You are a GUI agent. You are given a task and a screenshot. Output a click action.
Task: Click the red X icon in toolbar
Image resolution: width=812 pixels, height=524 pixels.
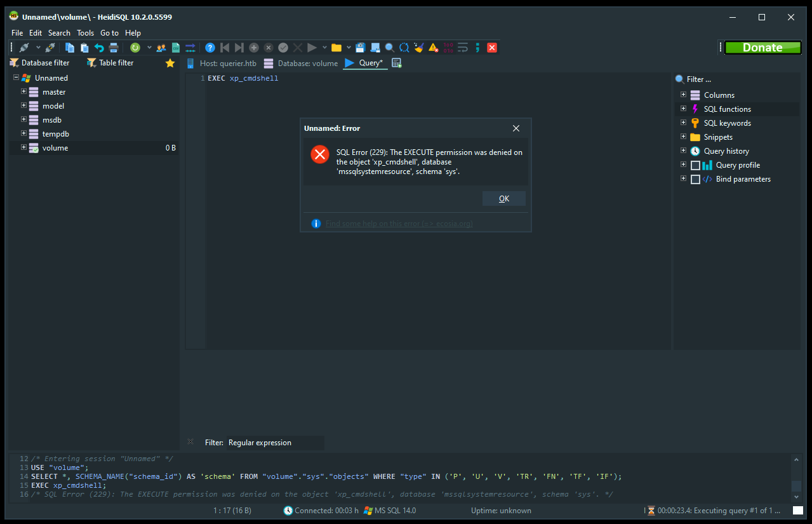[x=492, y=48]
